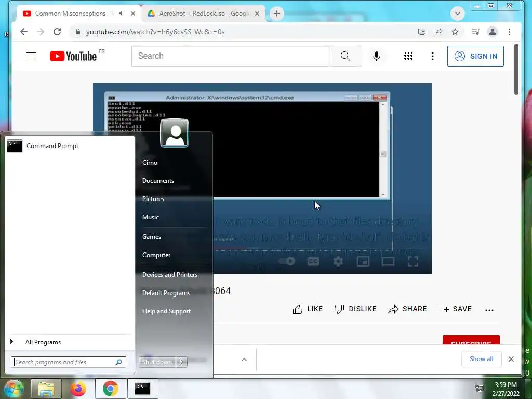Open Chrome tab search dropdown
Image resolution: width=532 pixels, height=399 pixels.
457,14
